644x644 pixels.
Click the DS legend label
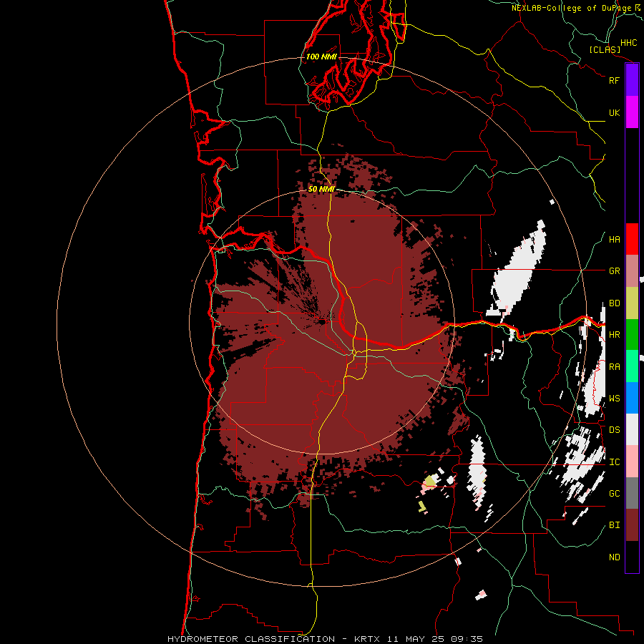[614, 430]
